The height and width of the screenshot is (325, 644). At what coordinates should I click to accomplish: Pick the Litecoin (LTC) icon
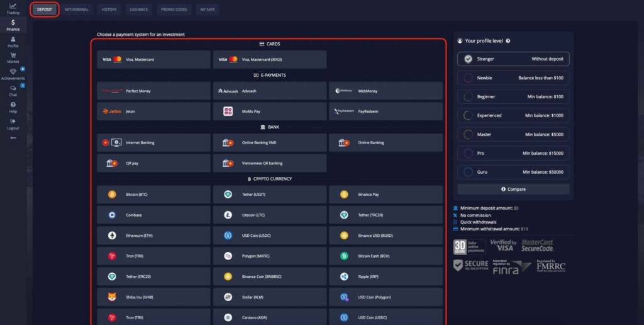228,215
